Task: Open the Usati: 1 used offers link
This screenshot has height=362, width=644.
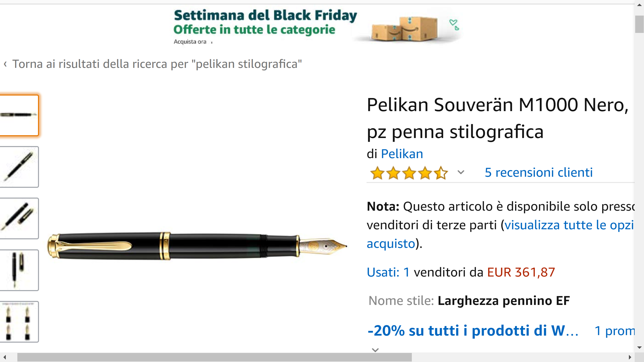Action: (388, 272)
